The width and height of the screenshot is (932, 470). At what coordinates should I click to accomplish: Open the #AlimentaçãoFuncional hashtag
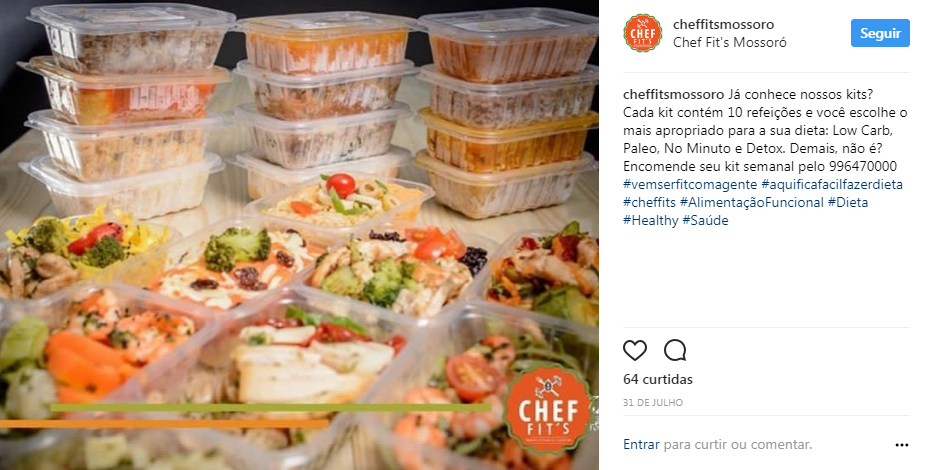tap(752, 202)
